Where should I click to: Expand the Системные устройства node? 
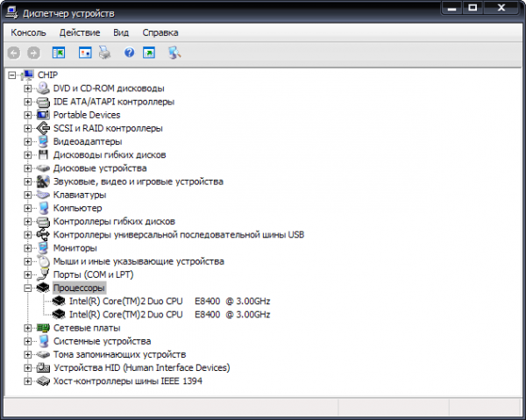tap(27, 341)
